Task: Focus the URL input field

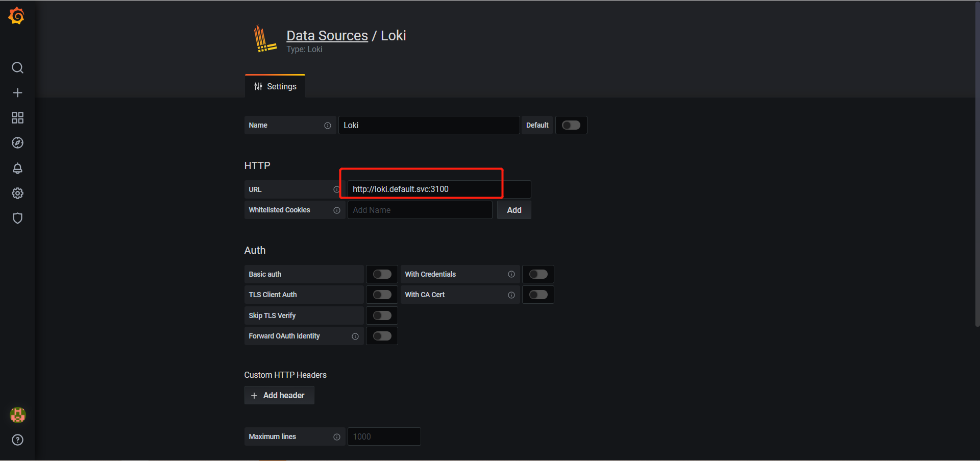Action: tap(439, 189)
